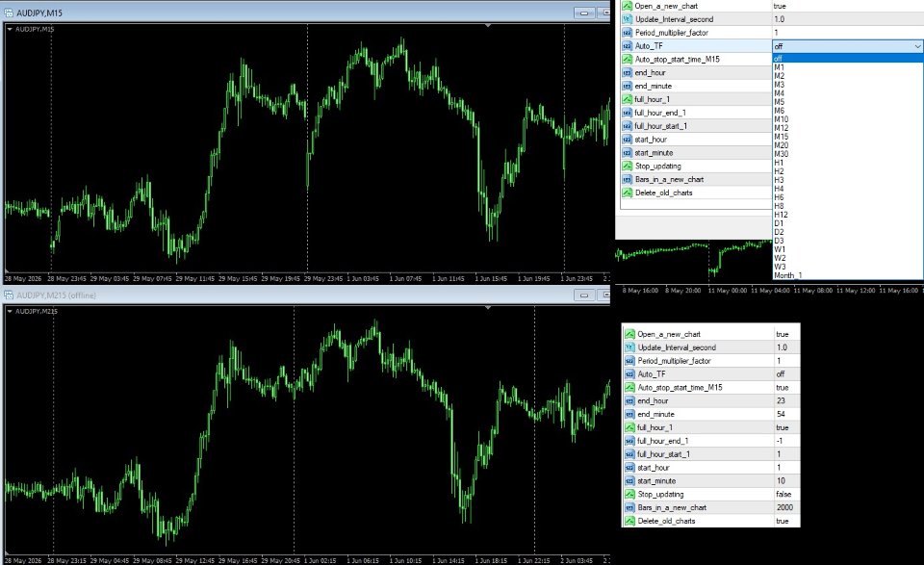This screenshot has height=565, width=924.
Task: Click the chart shift triangle atop the AUDJPY,M215 chart
Action: click(488, 308)
